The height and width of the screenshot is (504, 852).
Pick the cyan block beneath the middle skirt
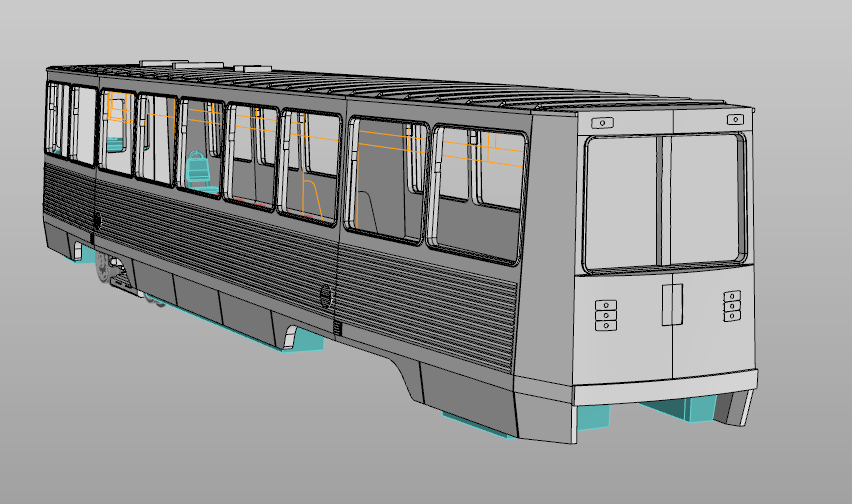click(x=300, y=338)
